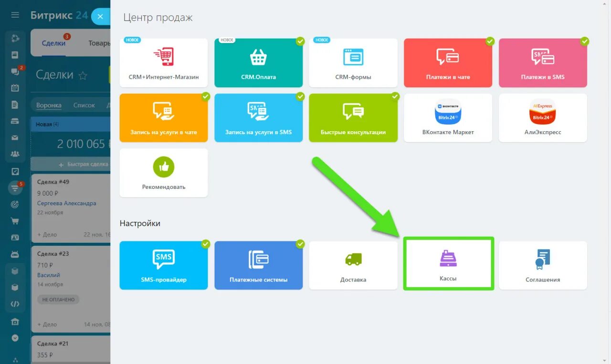Open the contact Сергеева Александра

tap(67, 203)
